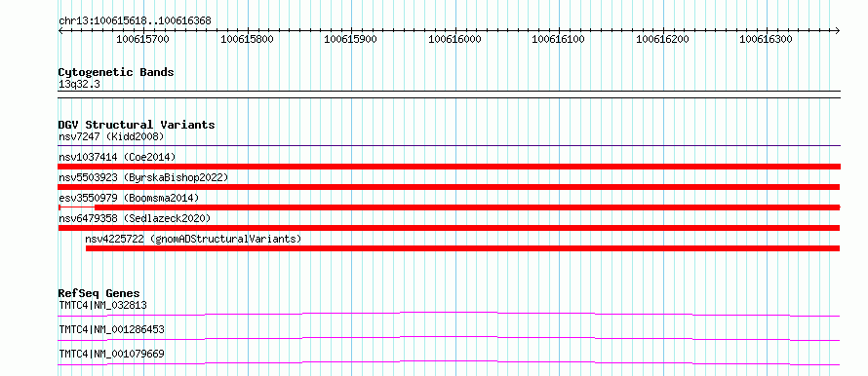The width and height of the screenshot is (868, 376).
Task: Click the red bar for nsv1037414
Action: coord(449,167)
